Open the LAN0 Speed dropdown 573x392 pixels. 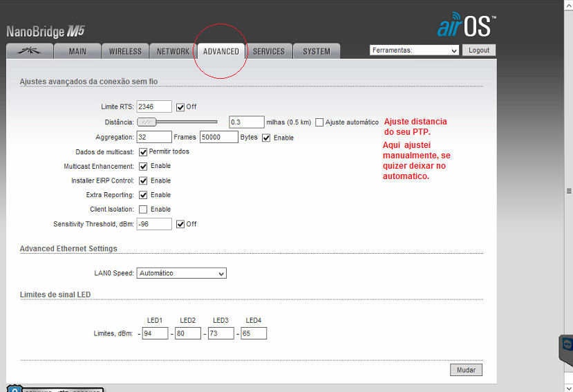click(x=182, y=273)
